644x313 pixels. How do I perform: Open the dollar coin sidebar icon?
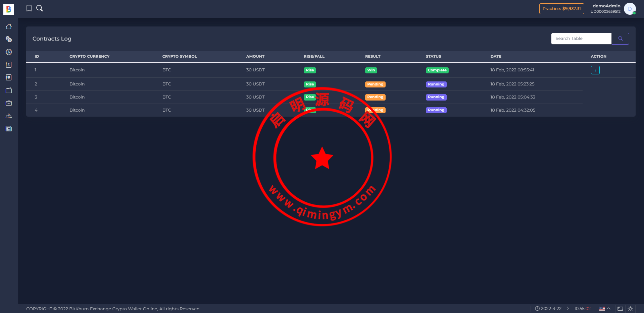pyautogui.click(x=9, y=52)
